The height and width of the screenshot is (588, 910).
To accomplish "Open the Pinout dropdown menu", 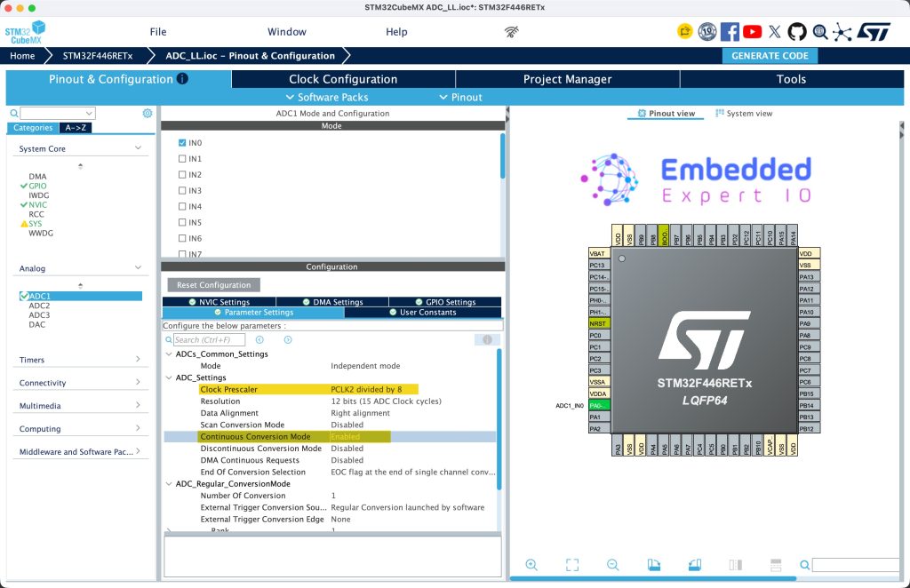I will coord(461,97).
